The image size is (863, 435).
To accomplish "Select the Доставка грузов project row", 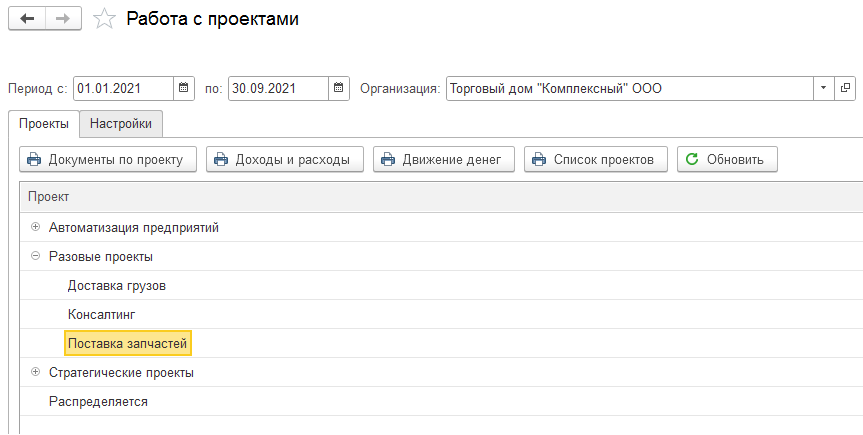I will [x=441, y=285].
